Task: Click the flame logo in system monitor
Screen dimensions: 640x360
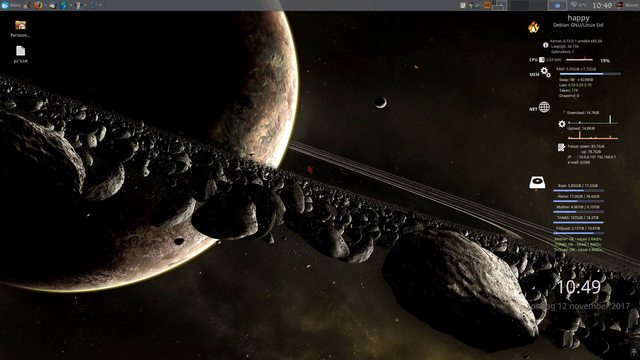Action: point(533,27)
